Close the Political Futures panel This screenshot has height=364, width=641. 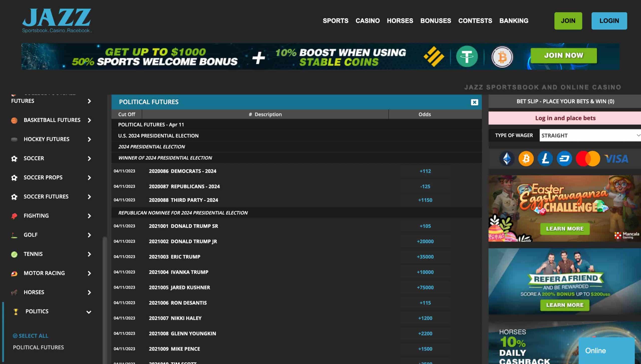tap(474, 102)
